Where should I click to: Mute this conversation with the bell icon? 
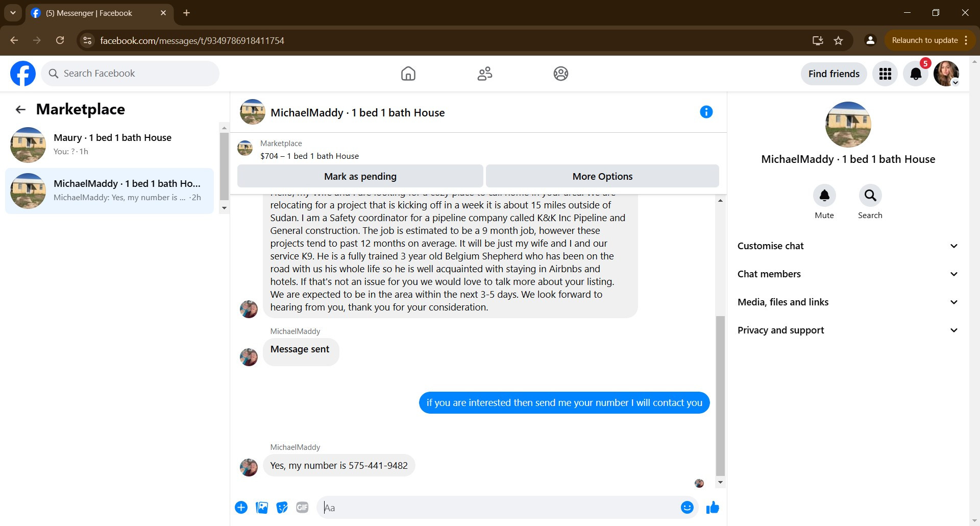click(x=824, y=195)
